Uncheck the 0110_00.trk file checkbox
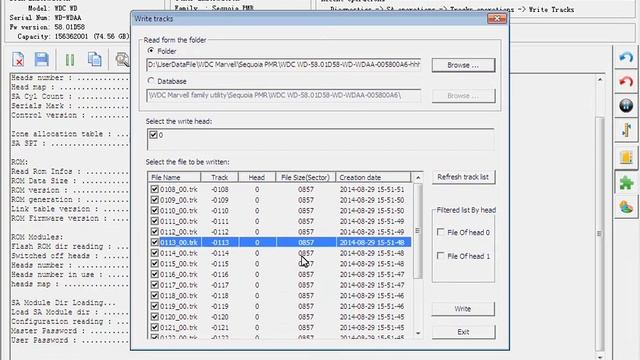The image size is (640, 360). click(154, 210)
